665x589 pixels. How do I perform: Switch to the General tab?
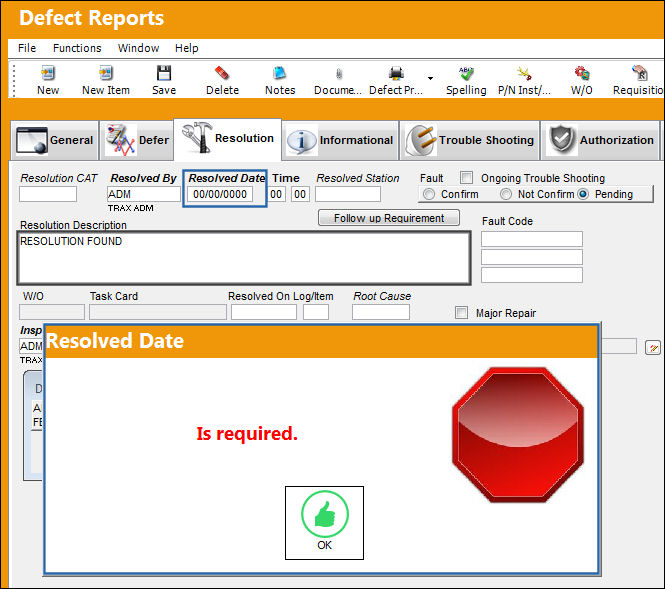[55, 140]
